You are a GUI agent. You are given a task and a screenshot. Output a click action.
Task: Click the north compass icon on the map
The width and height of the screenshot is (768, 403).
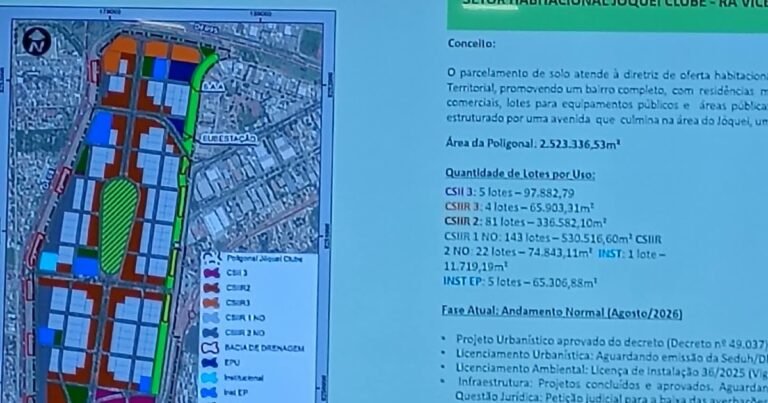pyautogui.click(x=37, y=41)
